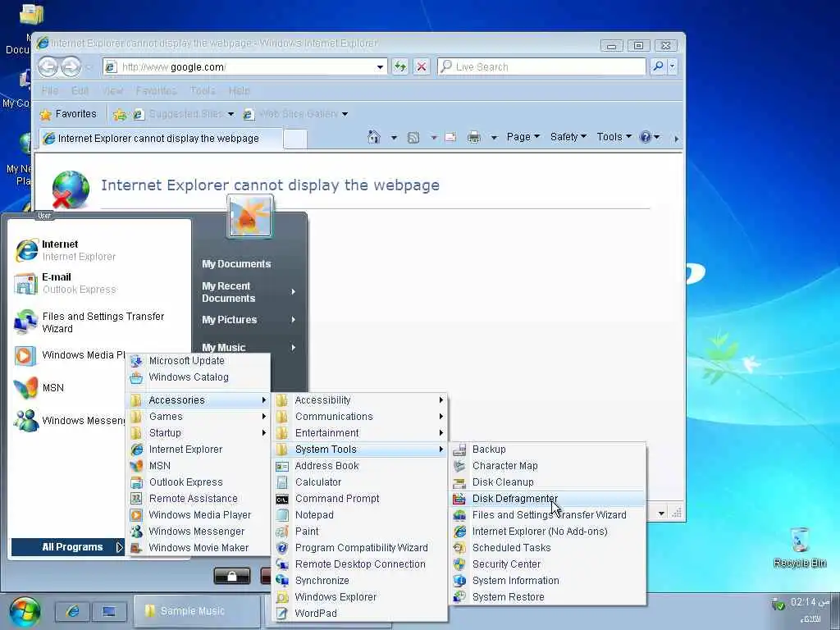
Task: Open the IE address bar dropdown
Action: click(x=380, y=67)
